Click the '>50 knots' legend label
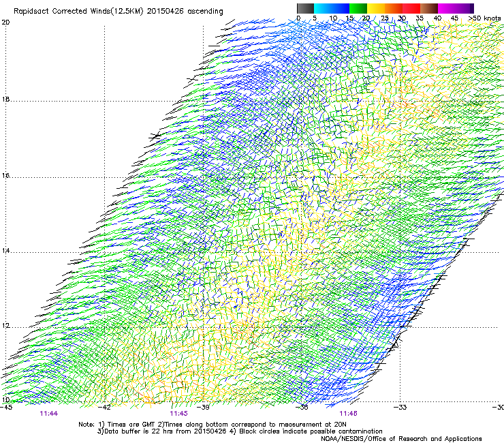This screenshot has height=443, width=504. pos(484,18)
